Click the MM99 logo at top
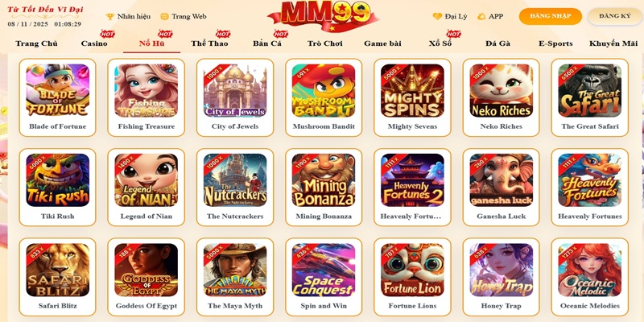The image size is (644, 322). 324,14
